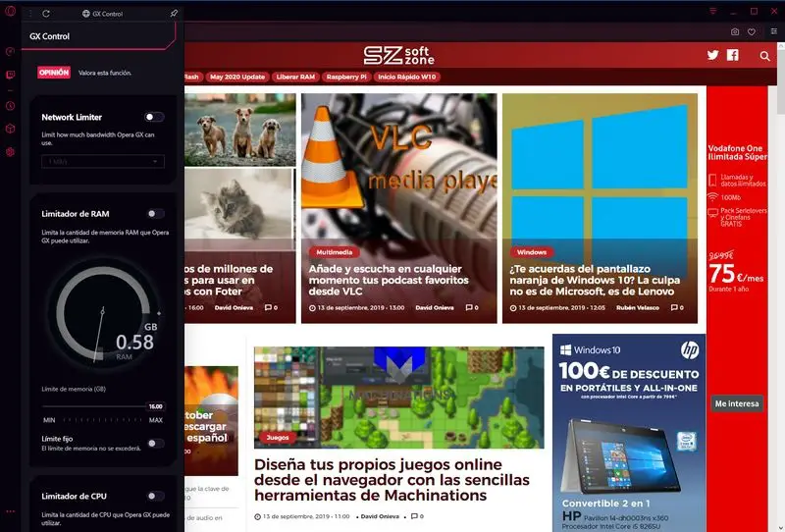Open the Twitch icon in the sidebar
This screenshot has height=532, width=785.
pos(10,76)
